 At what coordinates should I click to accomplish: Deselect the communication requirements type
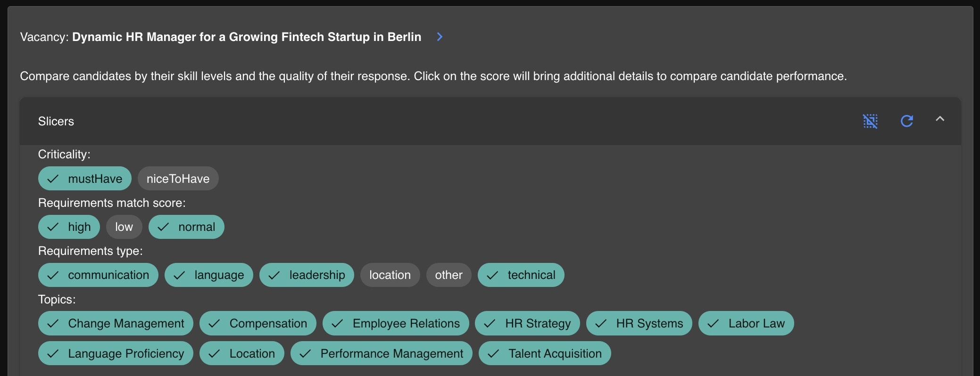pyautogui.click(x=98, y=275)
